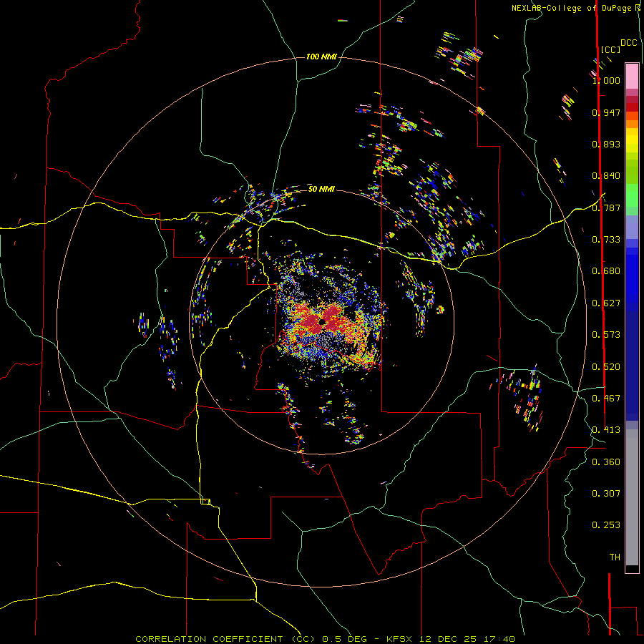Select the 0.360 legend value
This screenshot has height=644, width=644.
point(606,462)
